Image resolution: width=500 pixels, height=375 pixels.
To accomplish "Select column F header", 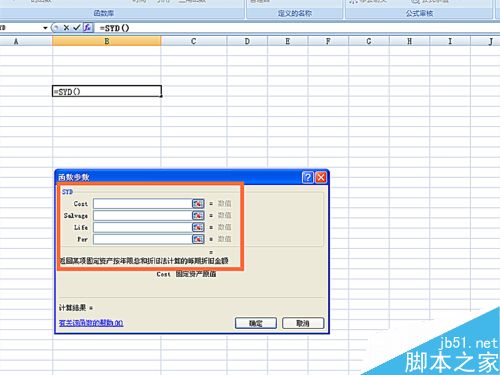I will click(328, 41).
